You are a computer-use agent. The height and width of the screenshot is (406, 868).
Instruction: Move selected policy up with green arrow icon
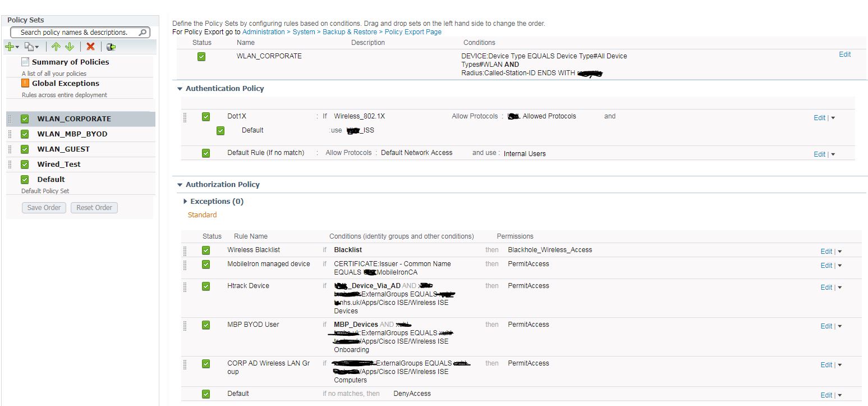point(56,46)
